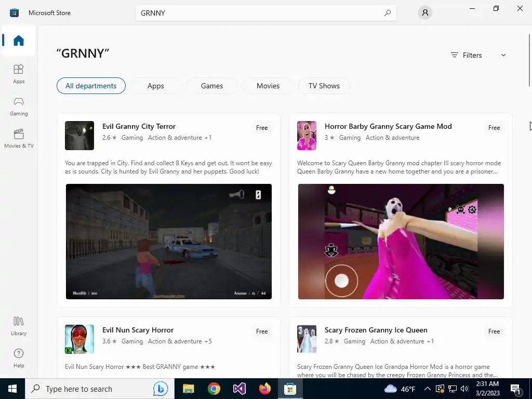Open the Horror Barby Granny pink screenshot
532x399 pixels.
click(401, 242)
